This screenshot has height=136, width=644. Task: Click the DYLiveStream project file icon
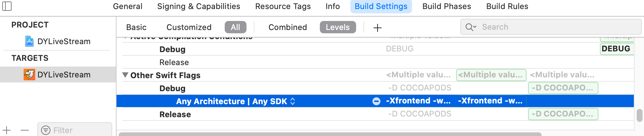(x=29, y=41)
